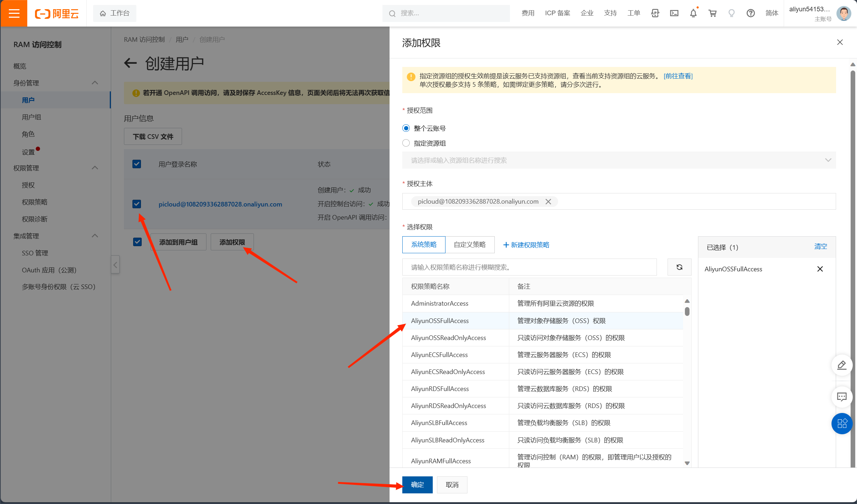Select the 指定资源组 radio option
Image resolution: width=857 pixels, height=504 pixels.
point(406,143)
